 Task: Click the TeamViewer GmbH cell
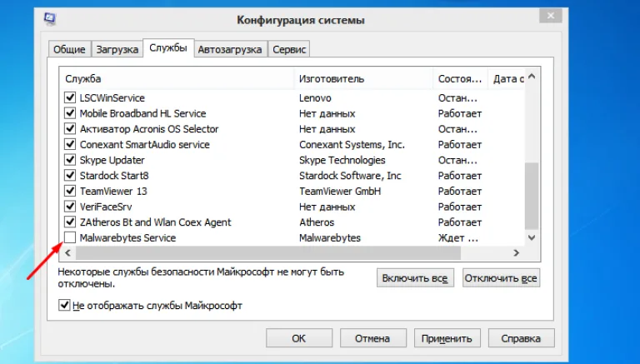(x=340, y=191)
